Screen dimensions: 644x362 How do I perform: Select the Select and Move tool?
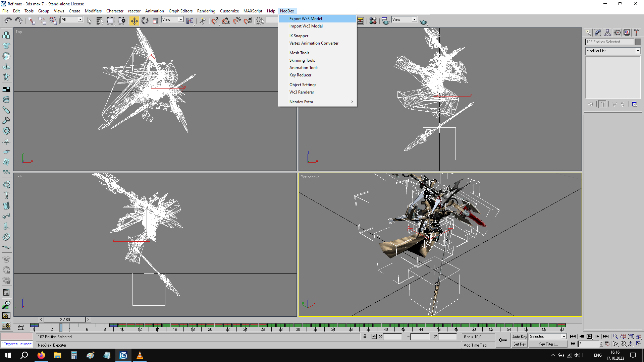point(134,21)
